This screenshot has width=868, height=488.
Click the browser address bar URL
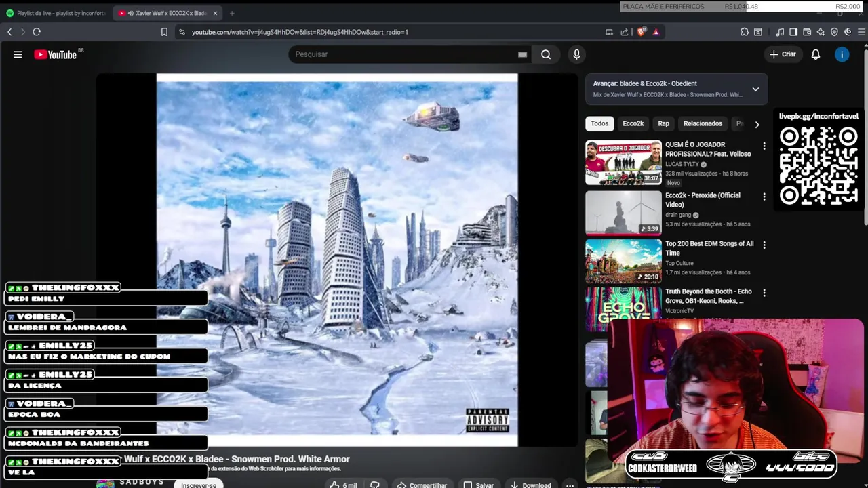point(300,32)
